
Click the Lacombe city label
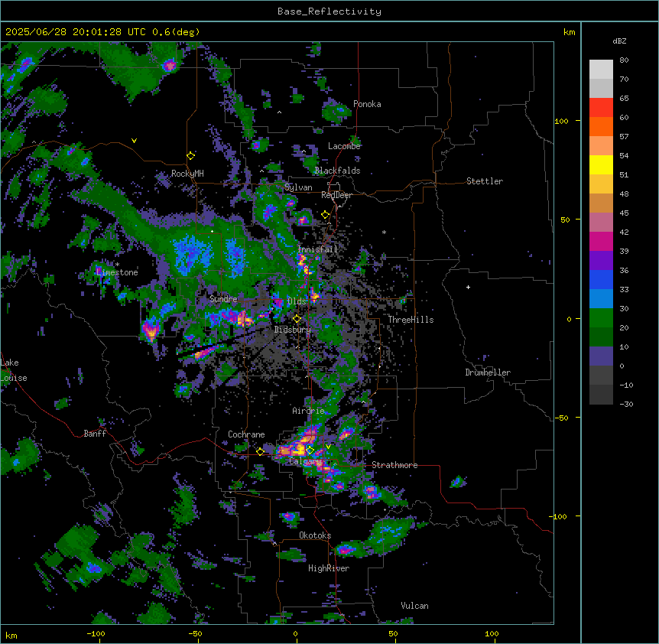point(344,146)
